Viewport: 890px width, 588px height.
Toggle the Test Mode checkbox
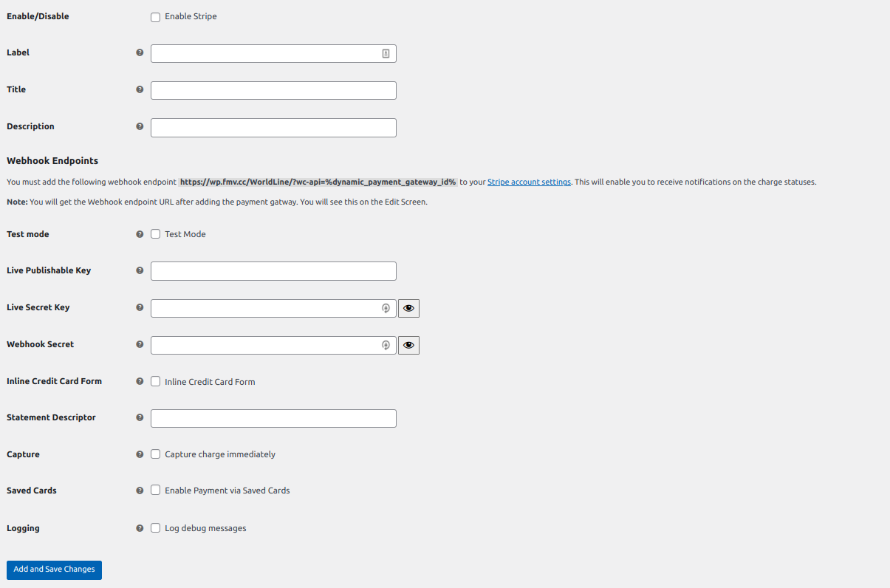click(x=156, y=234)
